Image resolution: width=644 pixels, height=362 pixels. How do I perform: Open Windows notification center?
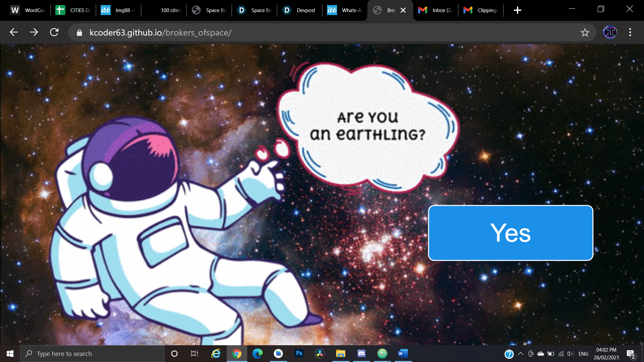coord(631,354)
